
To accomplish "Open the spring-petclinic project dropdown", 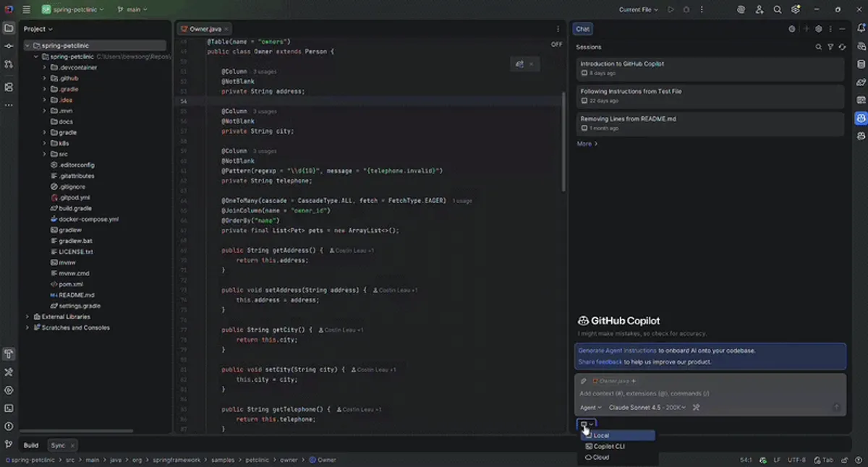I will click(72, 9).
